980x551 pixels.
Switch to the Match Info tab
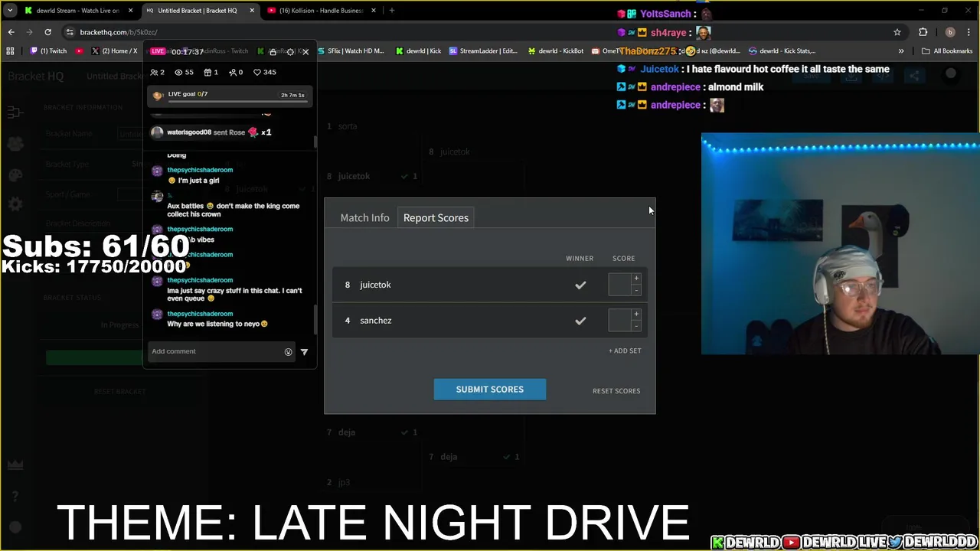[364, 217]
